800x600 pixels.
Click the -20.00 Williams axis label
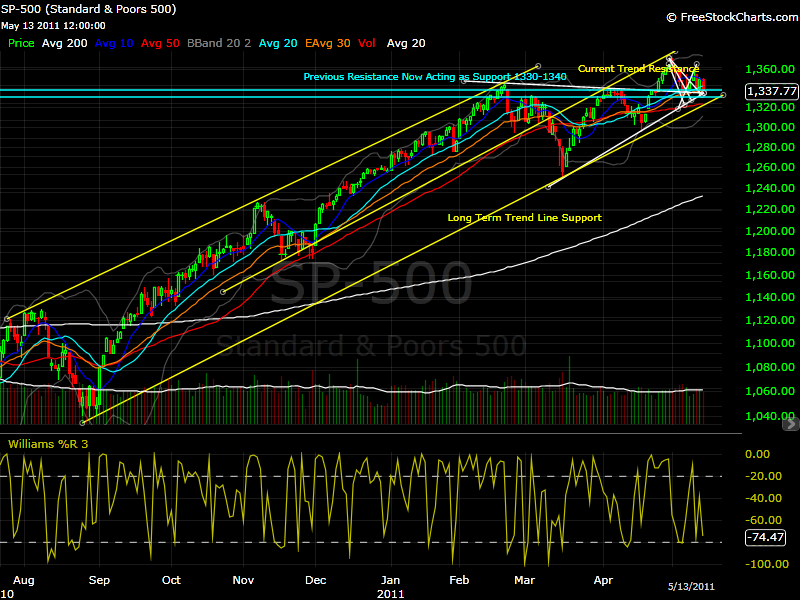tap(764, 476)
